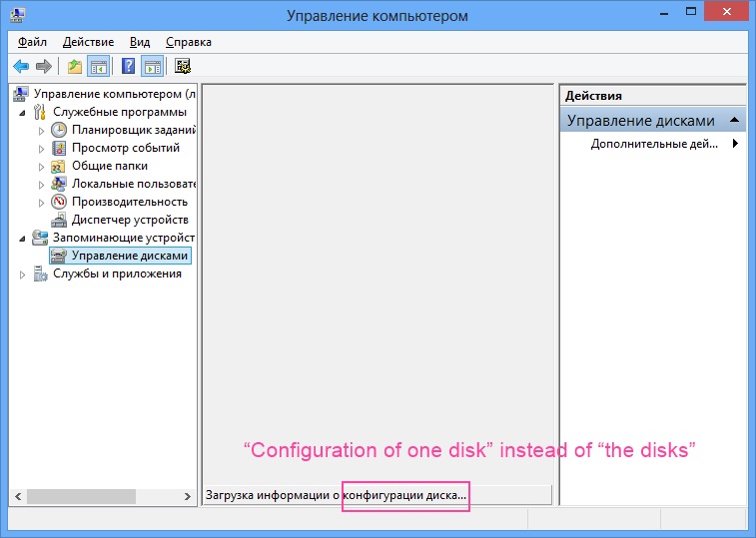Click the Планировщик заданий clock icon
Image resolution: width=756 pixels, height=538 pixels.
point(59,130)
